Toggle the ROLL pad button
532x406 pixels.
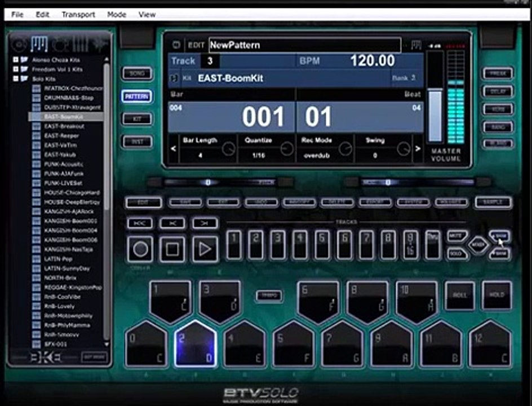pos(460,295)
